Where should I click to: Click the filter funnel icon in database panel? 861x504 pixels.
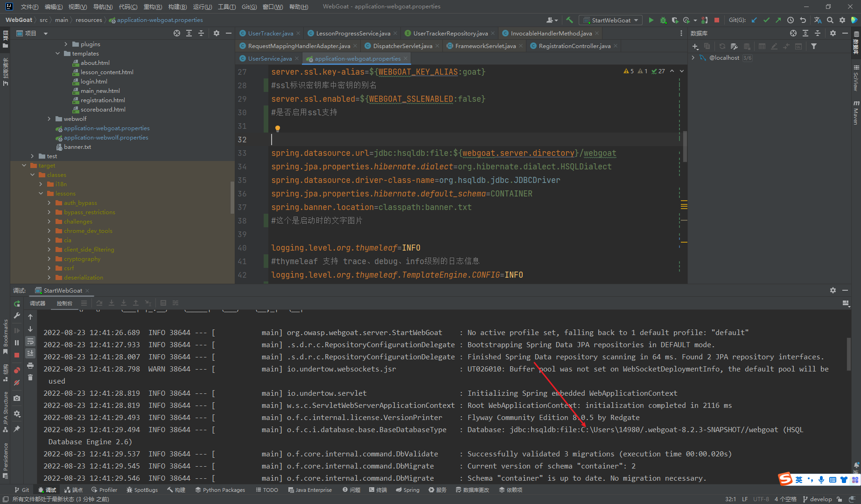click(814, 46)
